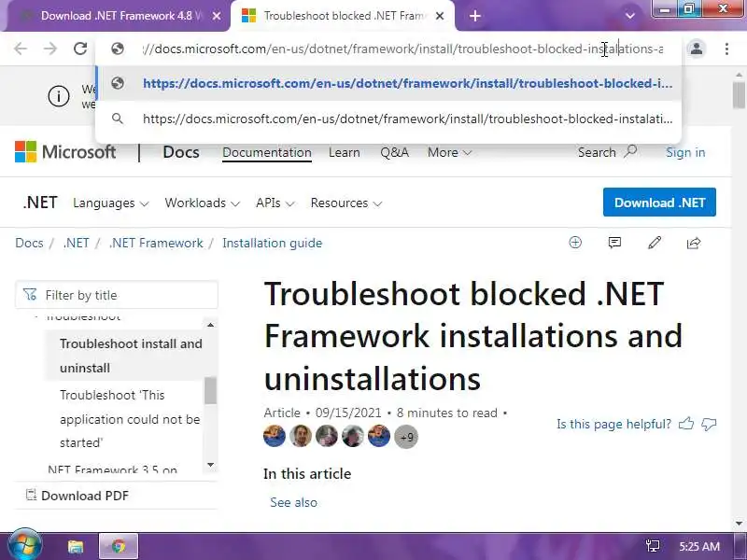Expand the More dropdown
The width and height of the screenshot is (747, 560).
click(449, 152)
